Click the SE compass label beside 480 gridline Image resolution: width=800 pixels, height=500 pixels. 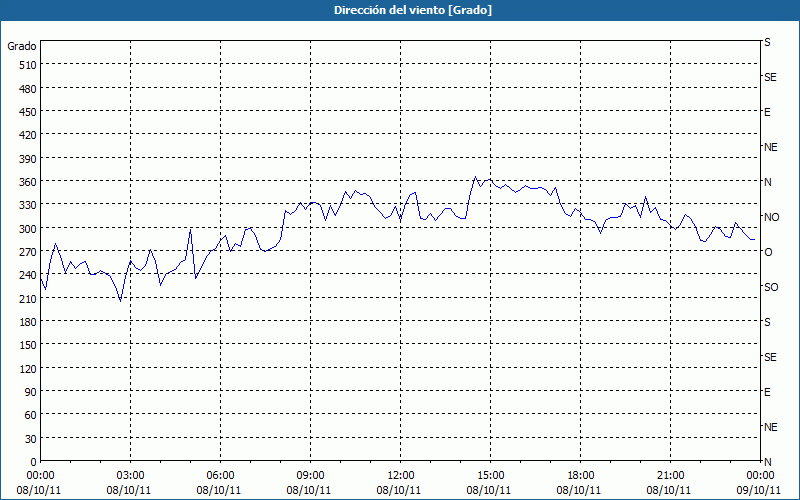click(770, 77)
